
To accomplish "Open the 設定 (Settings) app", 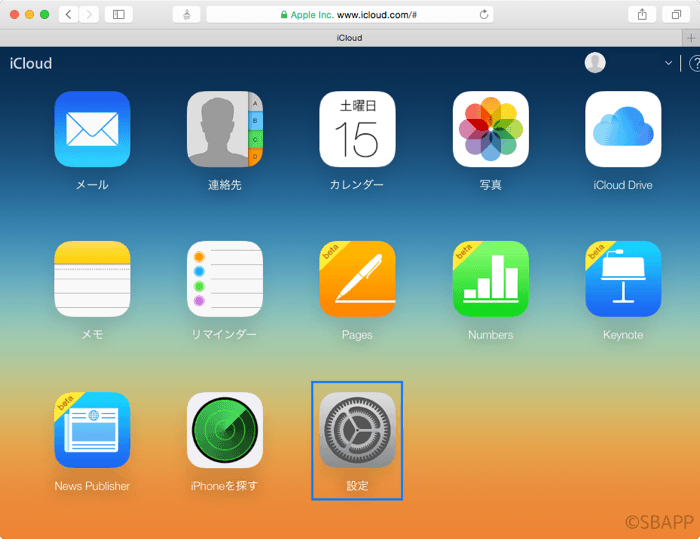I will point(357,430).
